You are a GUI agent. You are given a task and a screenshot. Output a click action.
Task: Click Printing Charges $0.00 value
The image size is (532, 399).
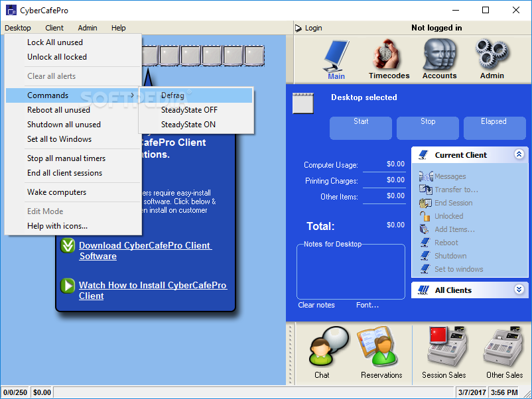click(395, 180)
